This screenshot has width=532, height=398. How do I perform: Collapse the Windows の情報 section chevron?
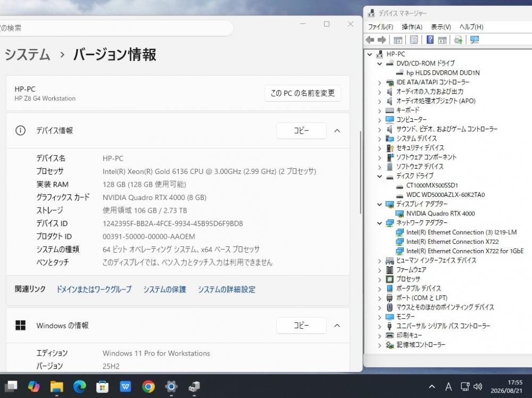pos(337,326)
